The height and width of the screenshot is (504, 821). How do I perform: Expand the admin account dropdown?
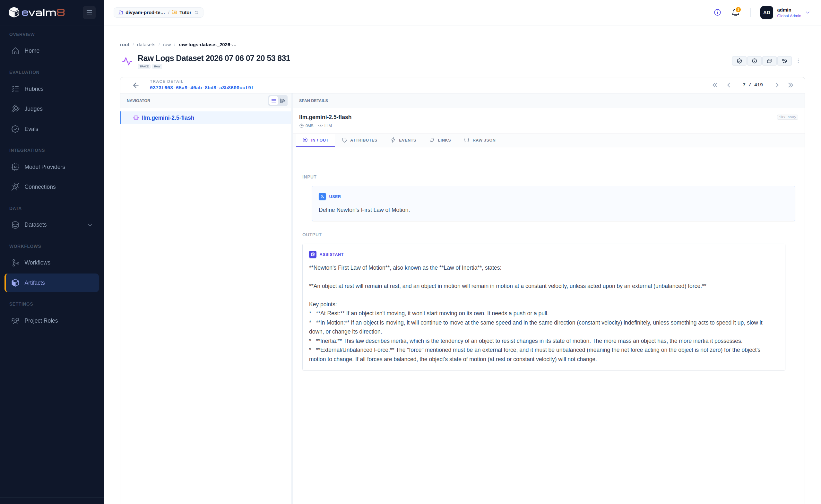pos(807,13)
